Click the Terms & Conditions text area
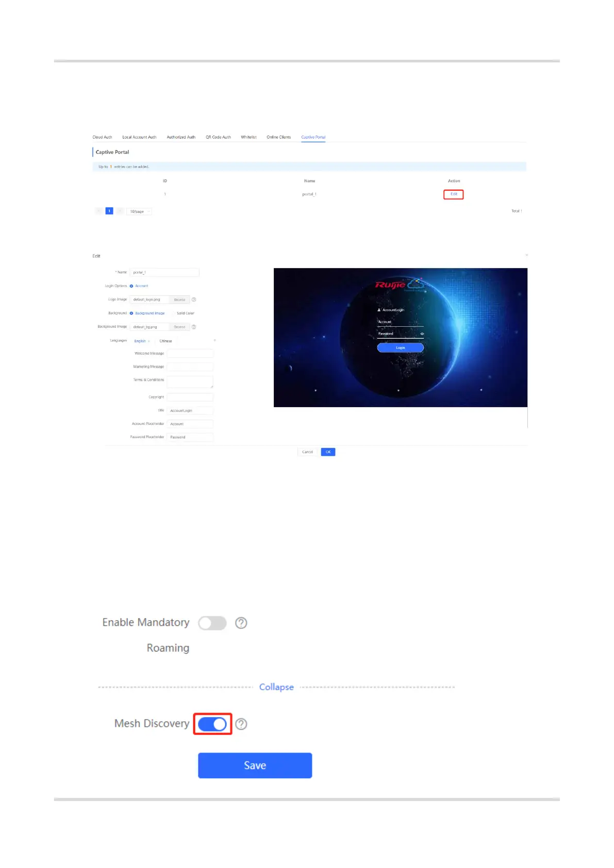Screen dimensions: 614x868 point(190,382)
